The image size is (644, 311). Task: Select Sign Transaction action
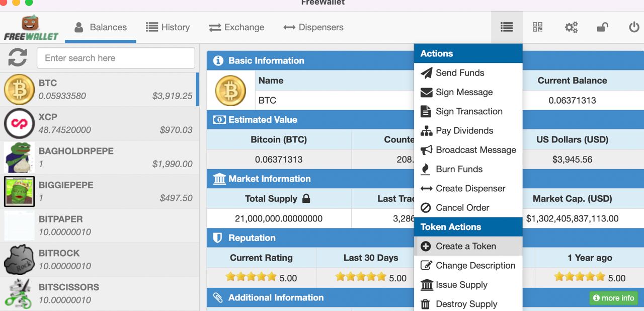point(468,111)
